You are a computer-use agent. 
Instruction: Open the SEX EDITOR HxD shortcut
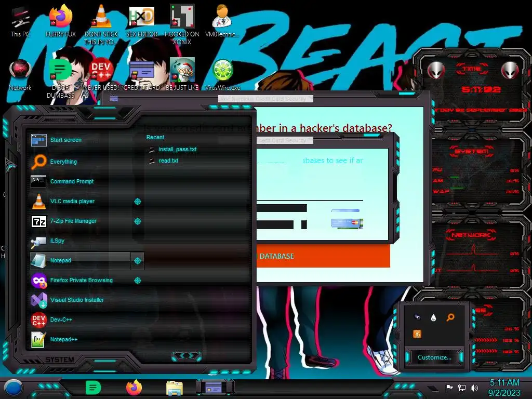point(142,22)
